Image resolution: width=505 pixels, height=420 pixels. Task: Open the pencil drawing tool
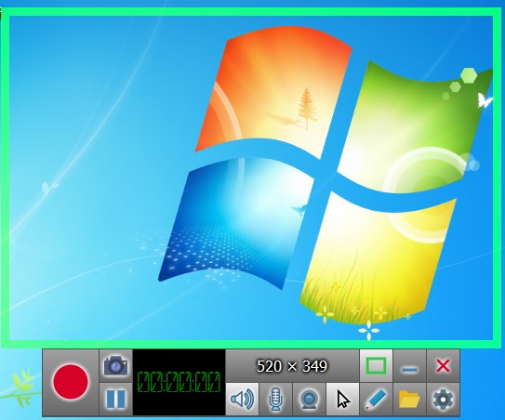click(x=376, y=399)
